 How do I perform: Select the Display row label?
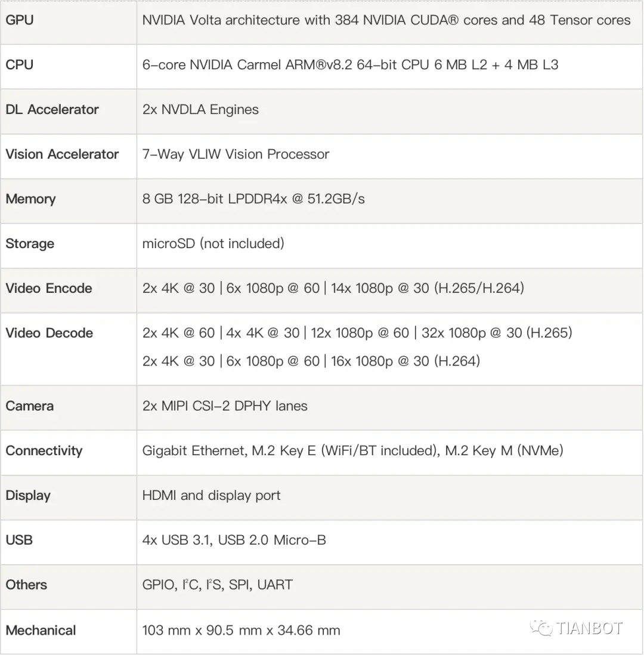[28, 496]
